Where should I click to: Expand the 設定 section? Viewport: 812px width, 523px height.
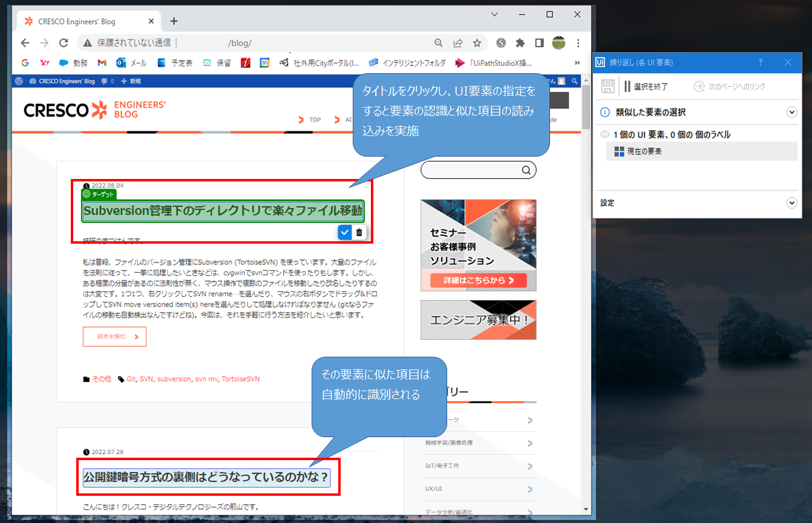[x=791, y=203]
